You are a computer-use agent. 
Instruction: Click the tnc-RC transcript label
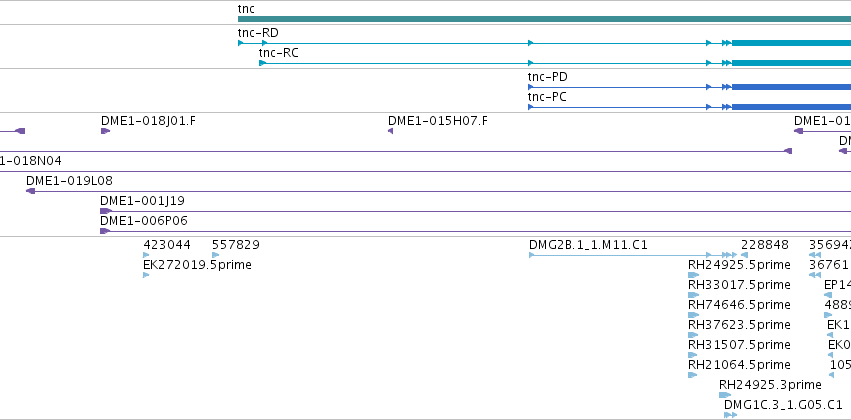[278, 53]
